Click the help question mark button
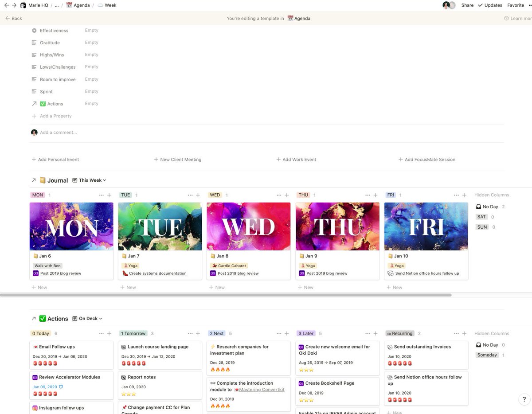Viewport: 532px width, 414px height. click(524, 399)
